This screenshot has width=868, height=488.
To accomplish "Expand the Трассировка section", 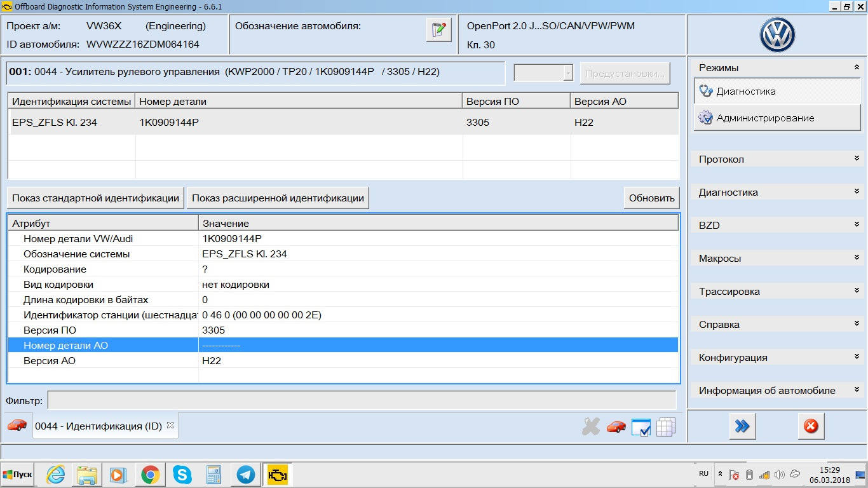I will click(857, 291).
